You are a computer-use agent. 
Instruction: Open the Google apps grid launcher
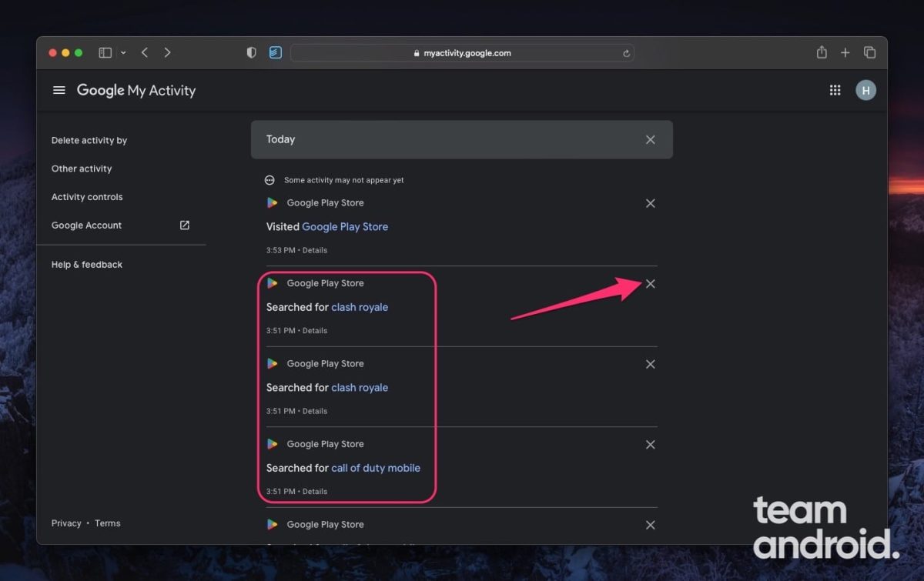pos(835,90)
